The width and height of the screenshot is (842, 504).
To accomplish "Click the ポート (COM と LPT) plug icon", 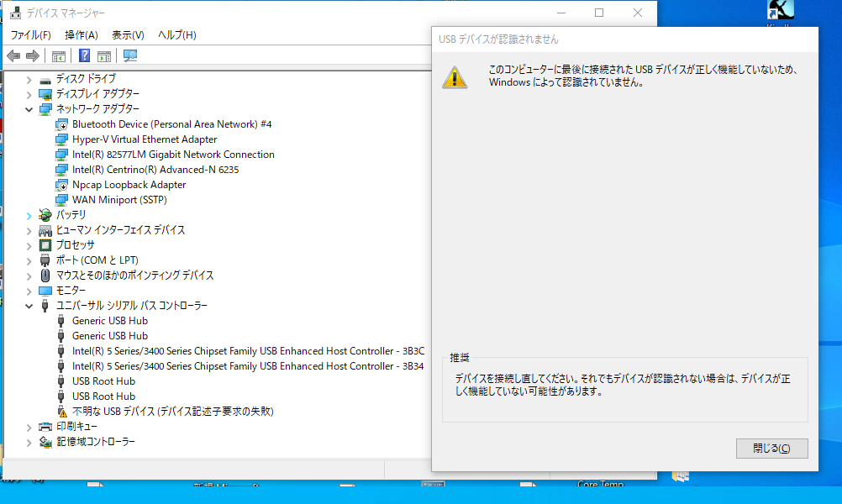I will pyautogui.click(x=45, y=260).
